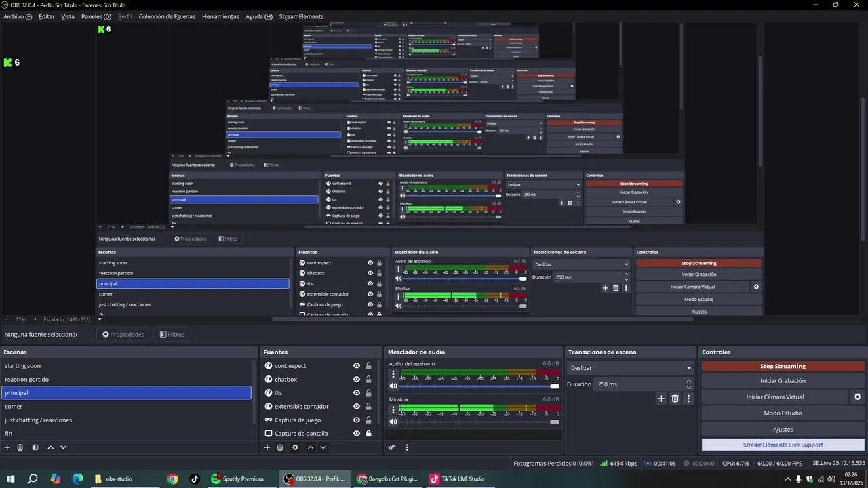The width and height of the screenshot is (868, 488).
Task: Open the Vista menu
Action: point(68,16)
